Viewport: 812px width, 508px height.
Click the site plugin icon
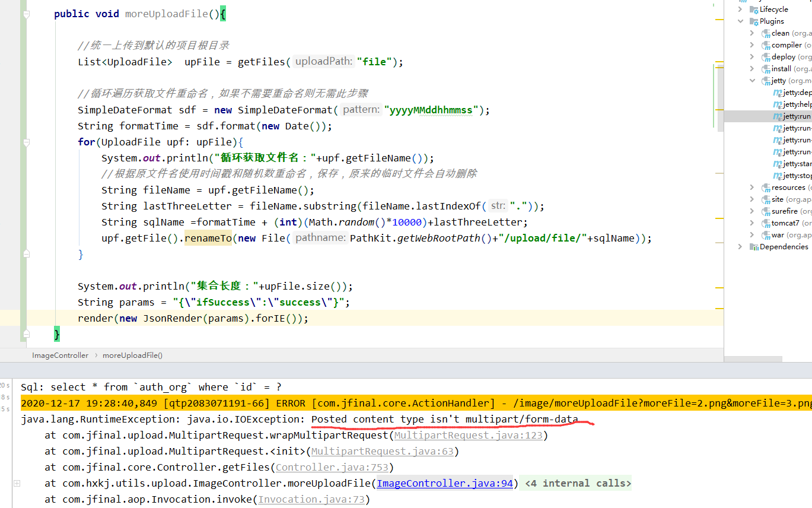pyautogui.click(x=766, y=199)
